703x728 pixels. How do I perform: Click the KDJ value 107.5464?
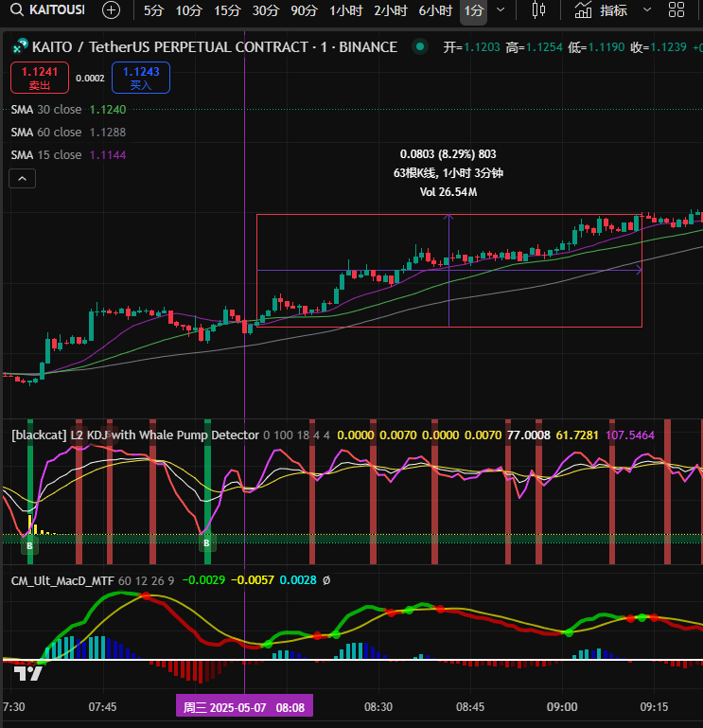[x=630, y=435]
